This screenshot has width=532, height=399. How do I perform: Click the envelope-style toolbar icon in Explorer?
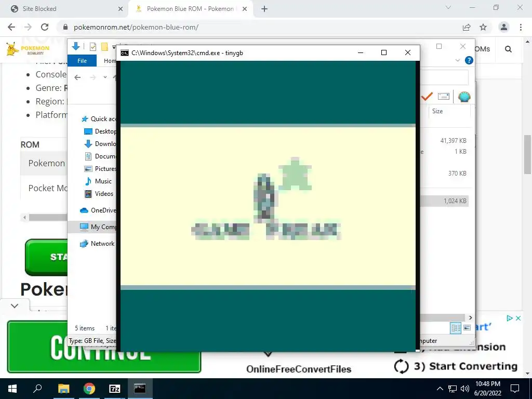pyautogui.click(x=444, y=96)
